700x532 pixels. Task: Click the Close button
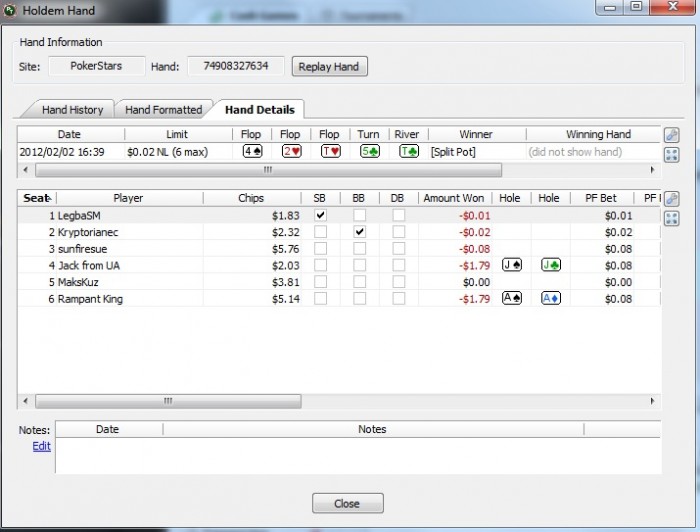347,503
